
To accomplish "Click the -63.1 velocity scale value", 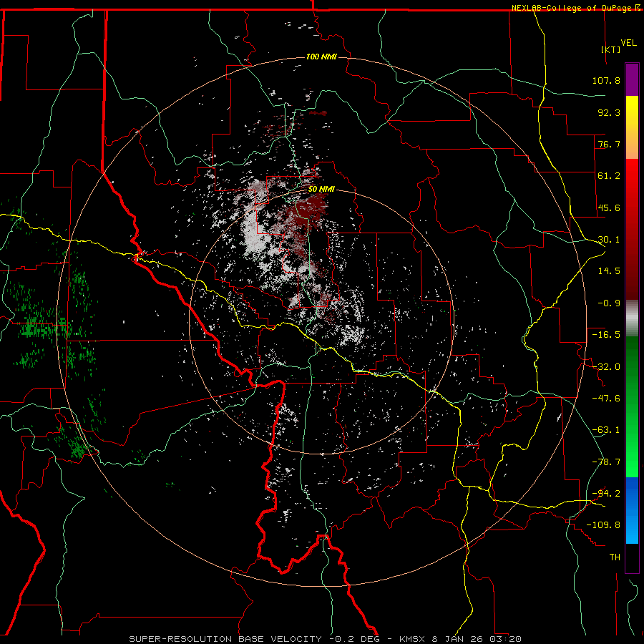I will tap(606, 430).
